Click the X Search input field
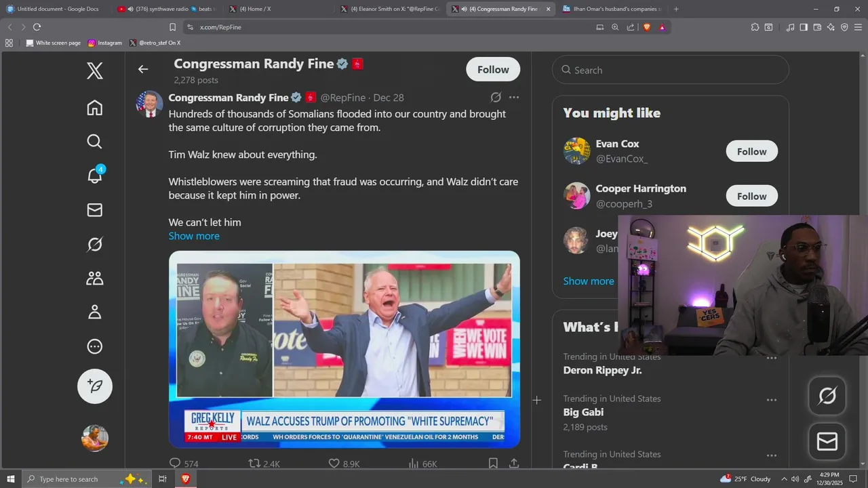Viewport: 868px width, 488px height. [671, 70]
